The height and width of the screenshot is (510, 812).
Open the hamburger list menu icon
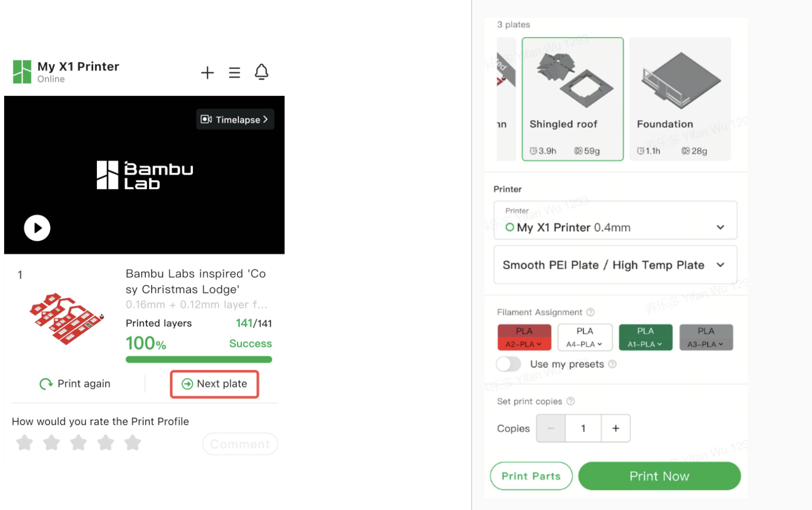[x=235, y=73]
